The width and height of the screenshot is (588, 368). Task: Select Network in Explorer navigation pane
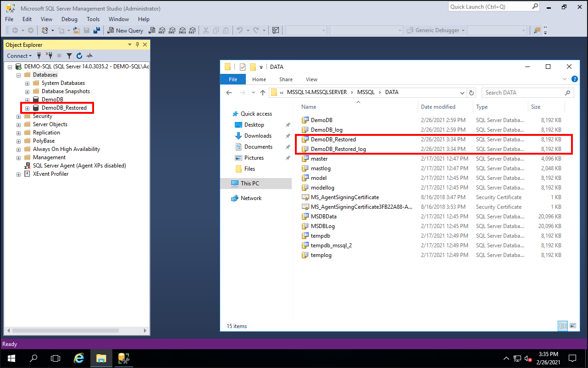tap(251, 198)
